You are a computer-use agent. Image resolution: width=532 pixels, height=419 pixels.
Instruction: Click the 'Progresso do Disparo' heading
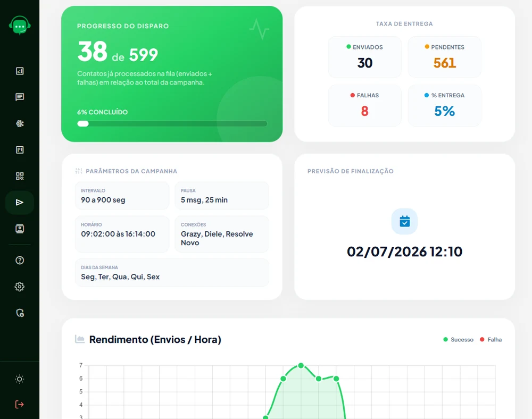[123, 26]
